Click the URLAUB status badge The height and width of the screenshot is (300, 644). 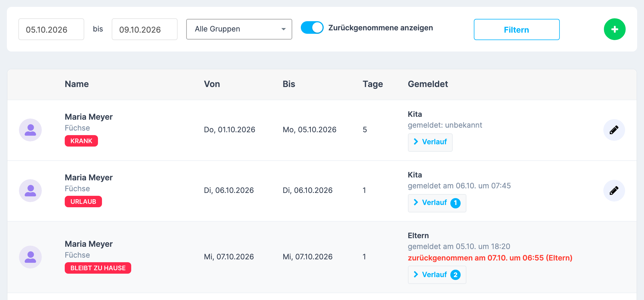pos(83,202)
